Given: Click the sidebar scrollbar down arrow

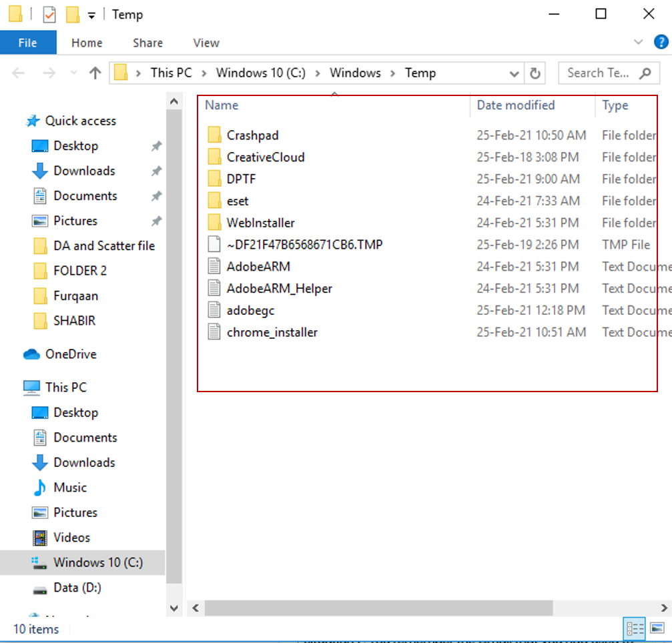Looking at the screenshot, I should (174, 608).
